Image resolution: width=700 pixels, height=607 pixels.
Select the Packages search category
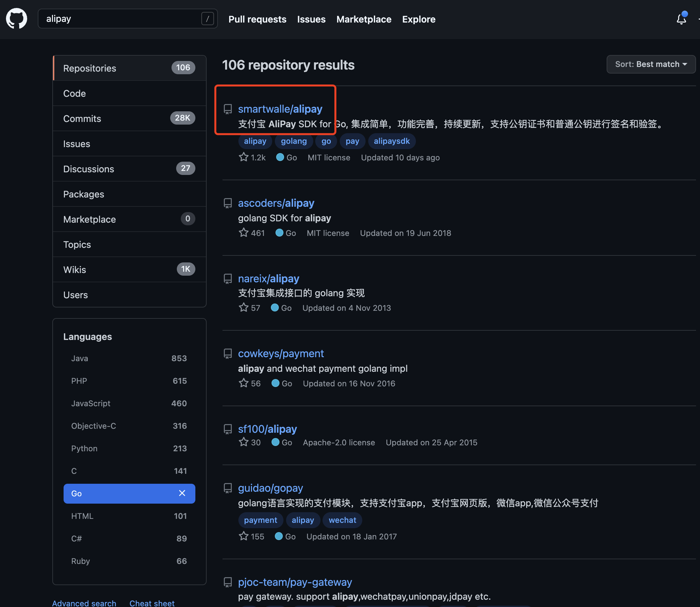coord(130,194)
